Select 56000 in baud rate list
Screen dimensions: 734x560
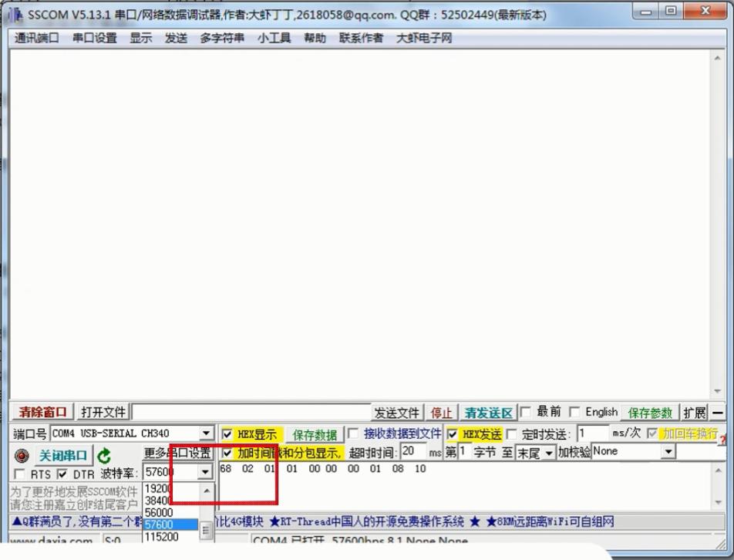click(171, 513)
